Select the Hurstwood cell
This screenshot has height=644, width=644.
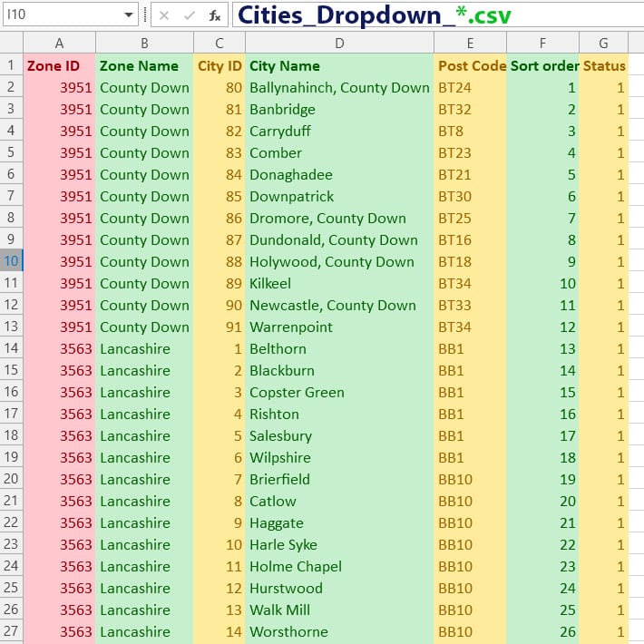339,588
